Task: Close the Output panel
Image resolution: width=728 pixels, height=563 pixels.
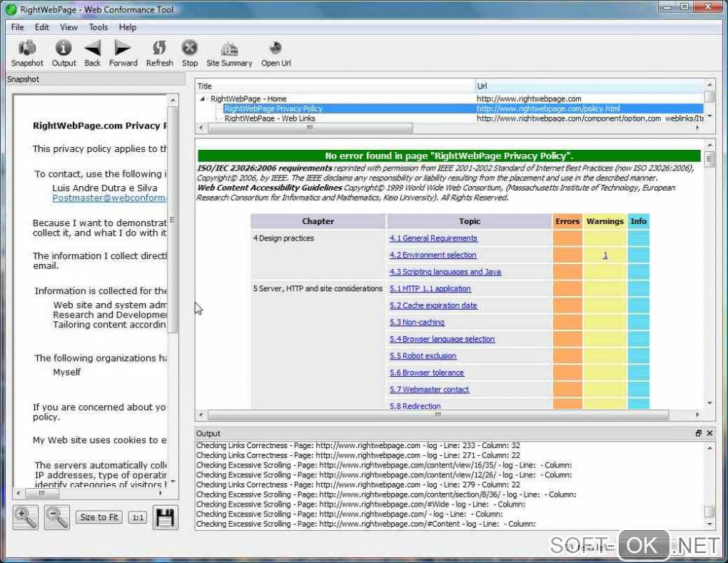Action: pos(709,433)
